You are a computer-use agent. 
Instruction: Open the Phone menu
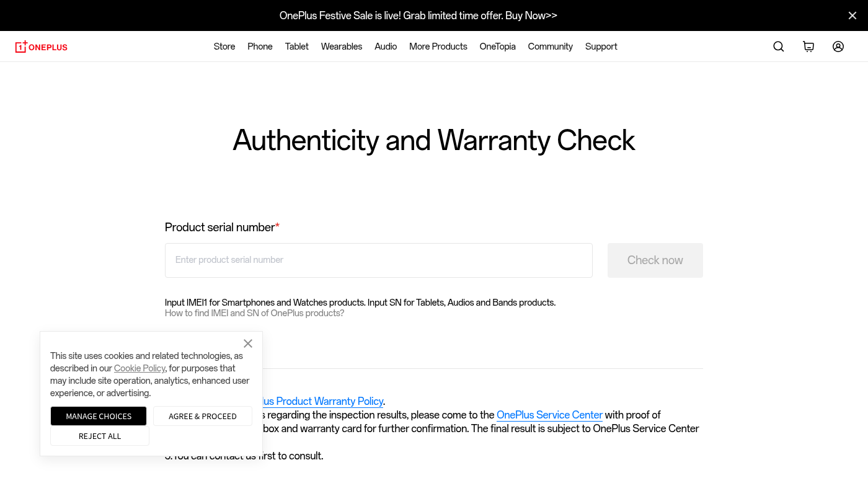[x=260, y=46]
